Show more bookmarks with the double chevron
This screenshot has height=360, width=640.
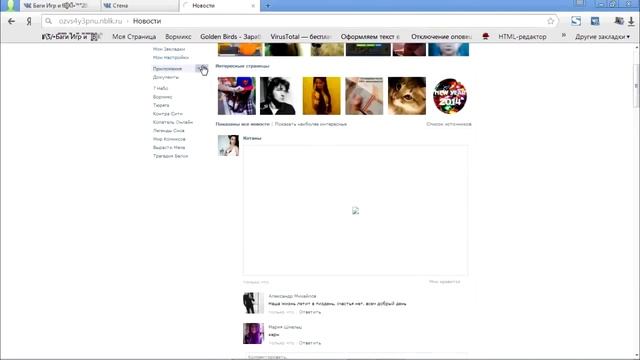coord(564,36)
